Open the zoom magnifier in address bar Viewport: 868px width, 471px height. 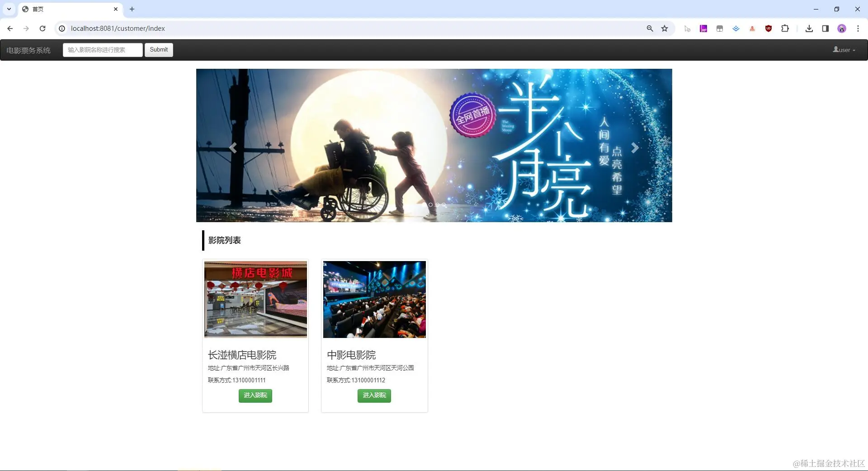click(x=650, y=29)
